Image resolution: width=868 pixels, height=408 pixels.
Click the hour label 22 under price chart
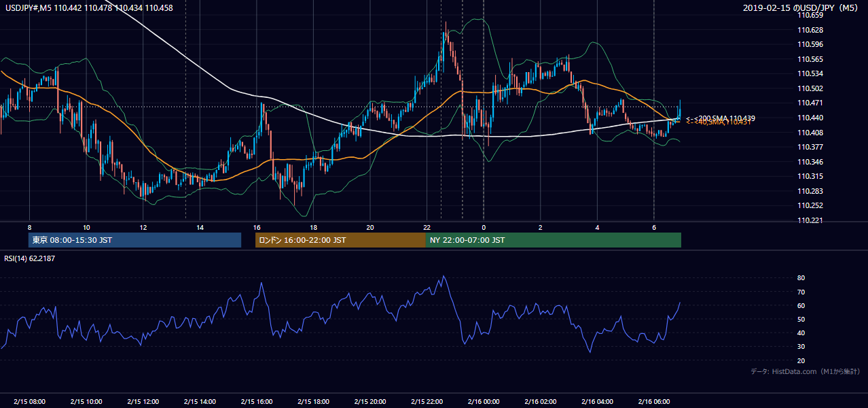[427, 227]
